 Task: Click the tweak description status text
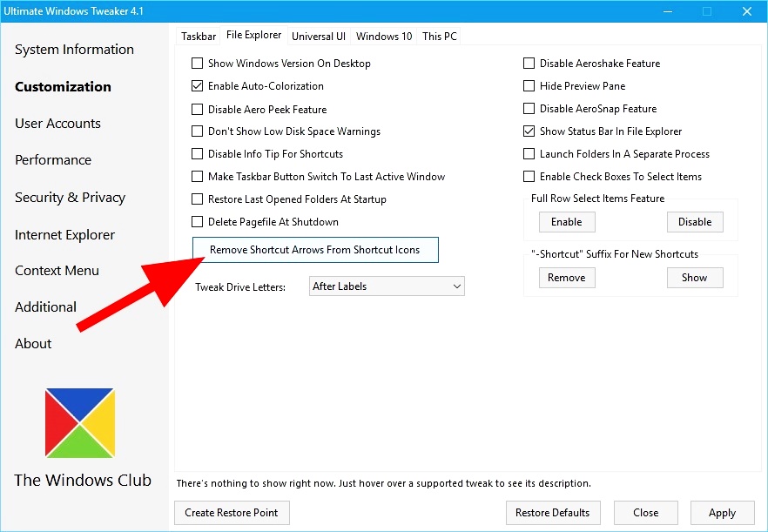tap(383, 483)
